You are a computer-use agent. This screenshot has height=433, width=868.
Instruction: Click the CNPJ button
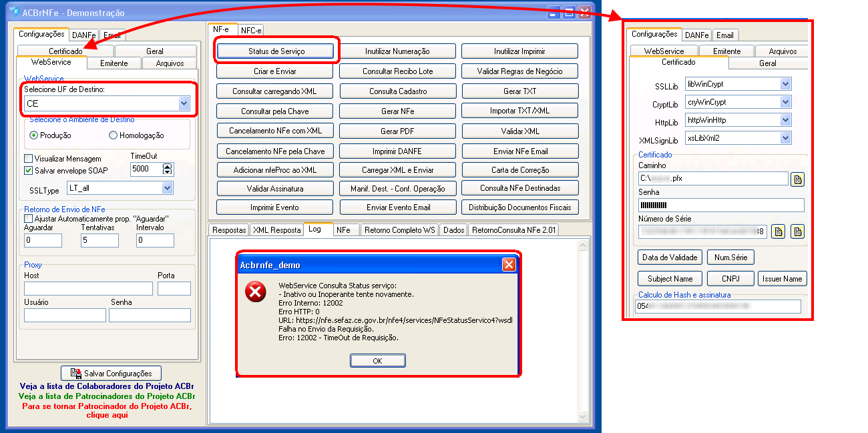pos(730,278)
